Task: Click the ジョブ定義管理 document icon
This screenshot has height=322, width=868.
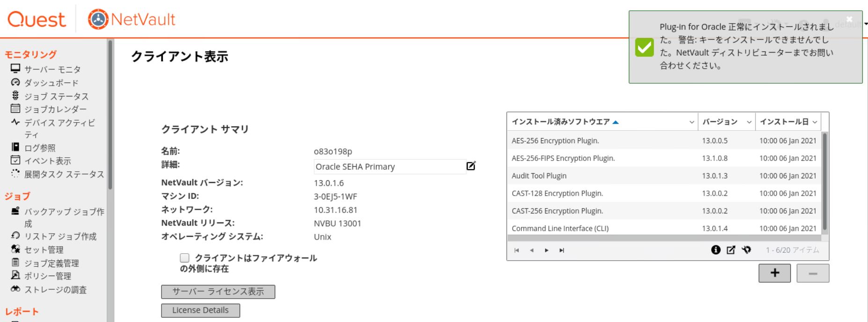Action: (15, 263)
